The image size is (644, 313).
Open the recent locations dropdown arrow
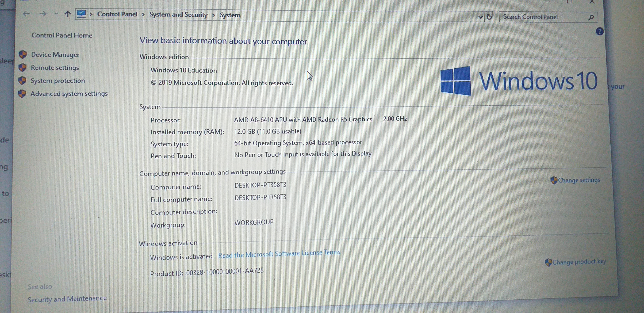pyautogui.click(x=56, y=14)
